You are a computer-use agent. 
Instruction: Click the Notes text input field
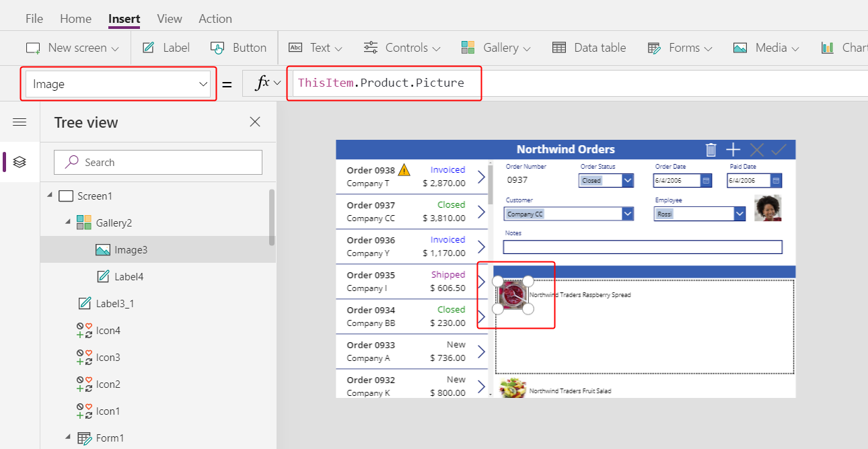coord(643,247)
